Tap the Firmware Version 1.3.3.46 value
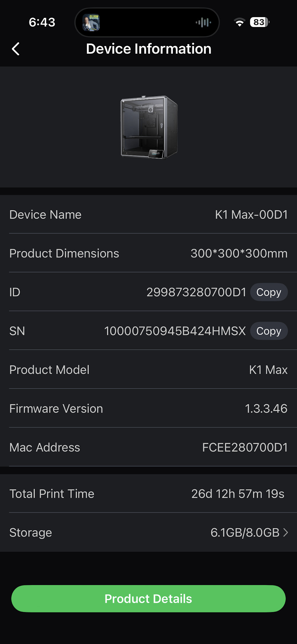 pyautogui.click(x=266, y=409)
